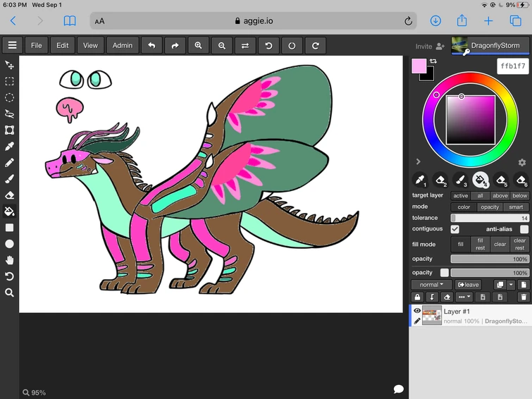Select the paint bucket fill tool in left toolbar
The image size is (532, 399).
point(9,211)
